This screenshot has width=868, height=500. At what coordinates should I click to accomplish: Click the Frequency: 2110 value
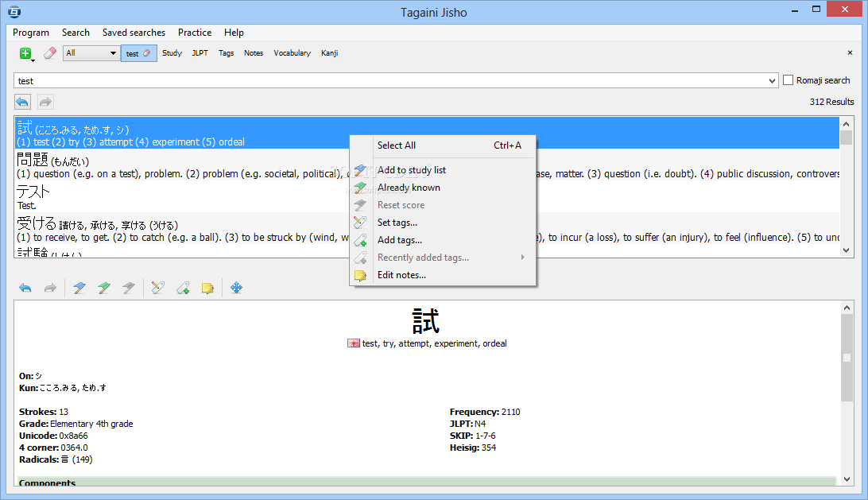[510, 412]
